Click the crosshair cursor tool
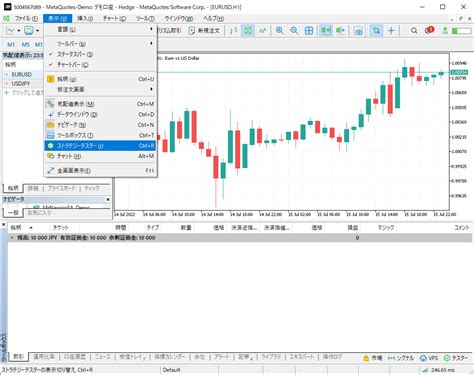The width and height of the screenshot is (474, 375). (x=391, y=31)
